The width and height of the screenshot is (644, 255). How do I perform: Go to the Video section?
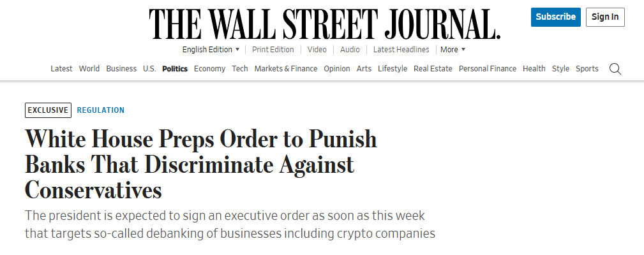[317, 50]
